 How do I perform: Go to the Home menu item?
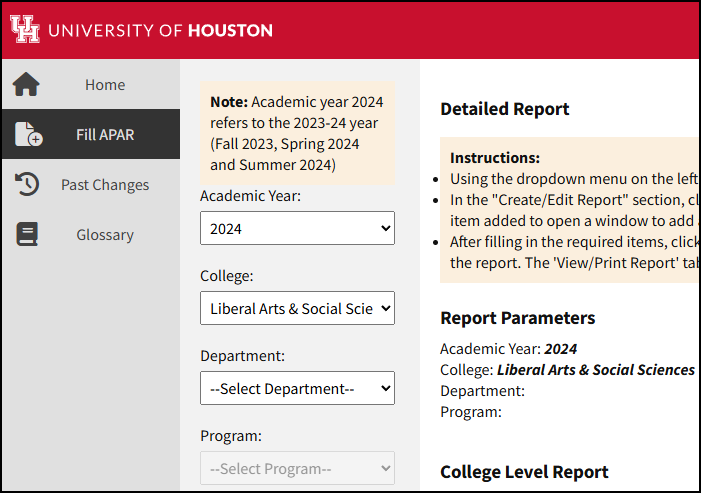click(x=105, y=85)
